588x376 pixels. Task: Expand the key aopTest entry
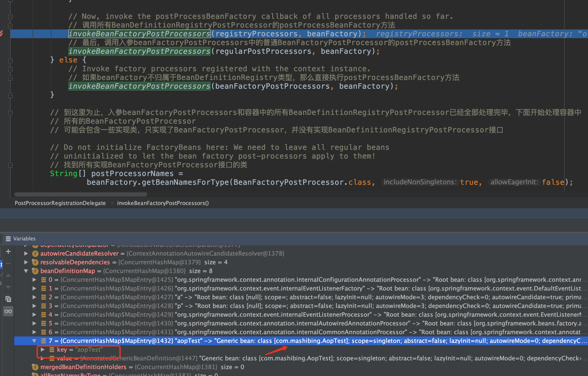point(42,350)
